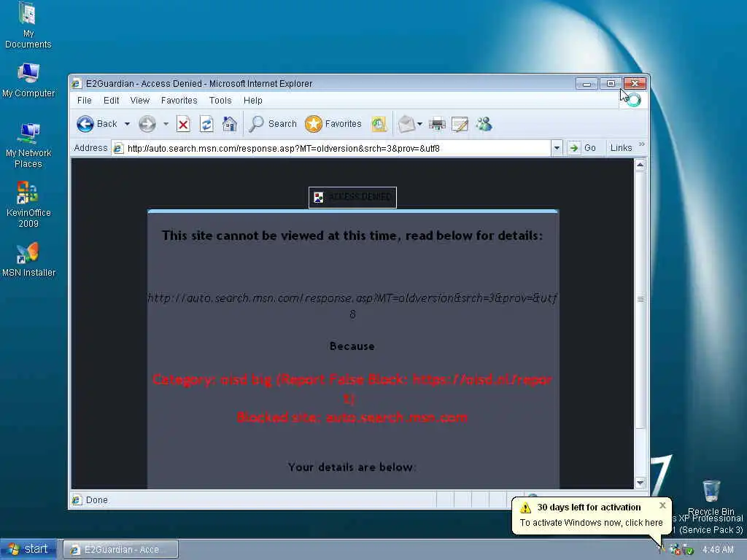Image resolution: width=747 pixels, height=560 pixels.
Task: Click the 'This site cannot be viewed' heading
Action: [352, 236]
